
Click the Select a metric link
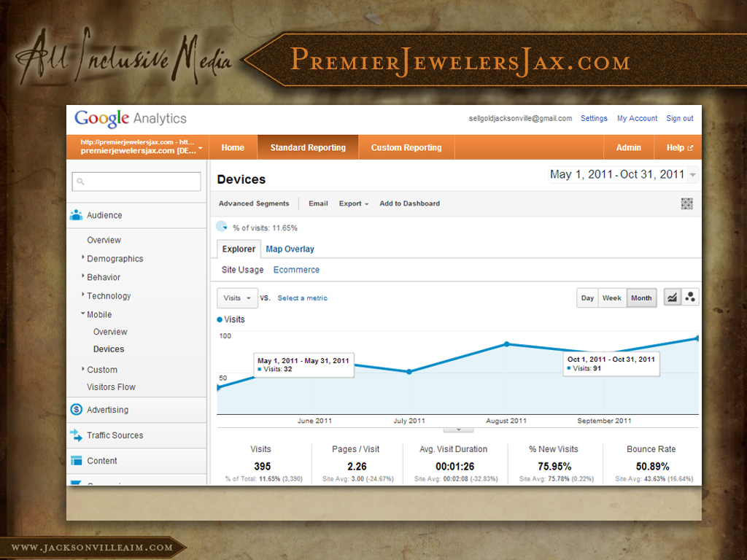pyautogui.click(x=302, y=298)
